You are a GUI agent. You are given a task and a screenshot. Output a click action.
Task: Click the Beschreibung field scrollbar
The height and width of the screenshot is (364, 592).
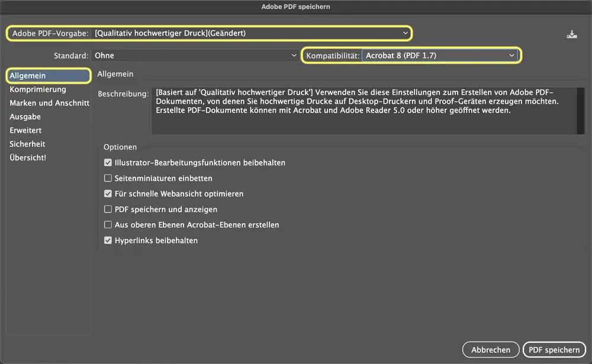(581, 111)
